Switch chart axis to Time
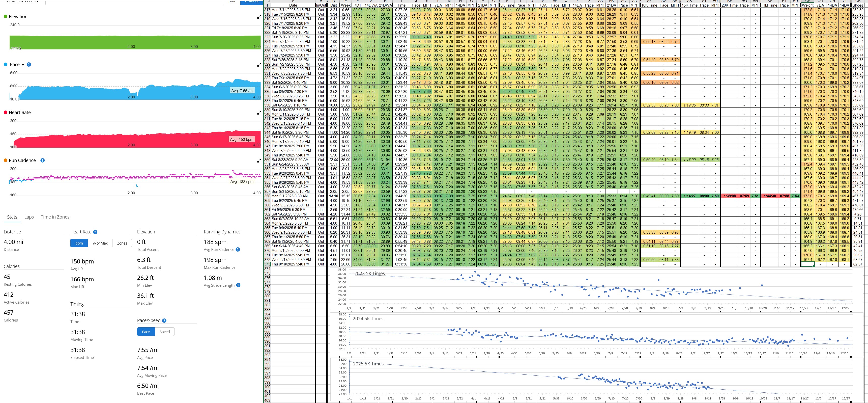Screen dimensions: 868x403 point(232,2)
